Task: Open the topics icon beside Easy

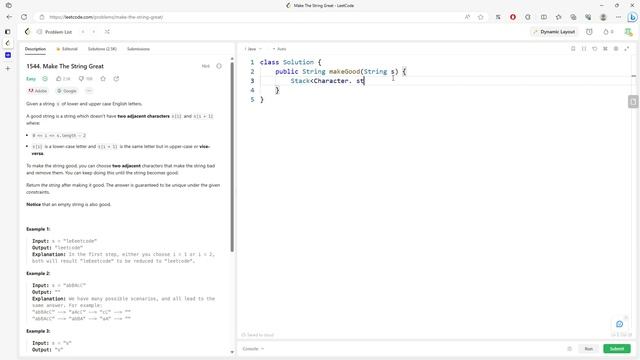Action: (x=45, y=79)
